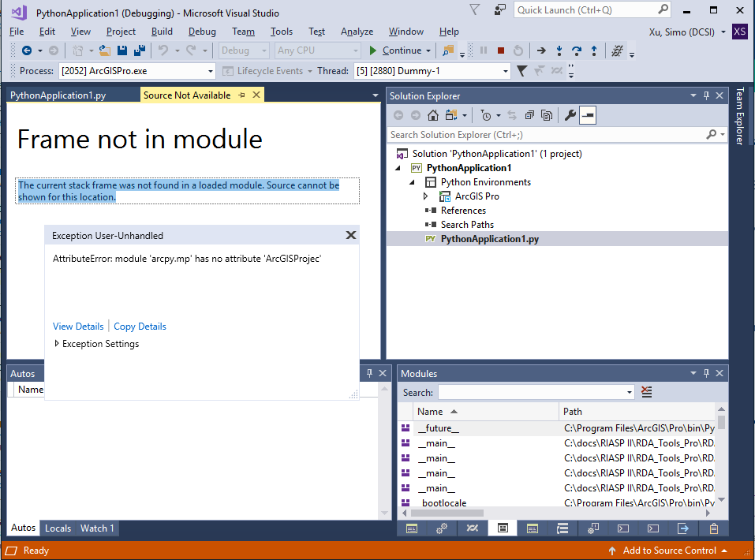Save the current file with disk icon
This screenshot has height=560, width=755.
coord(122,50)
